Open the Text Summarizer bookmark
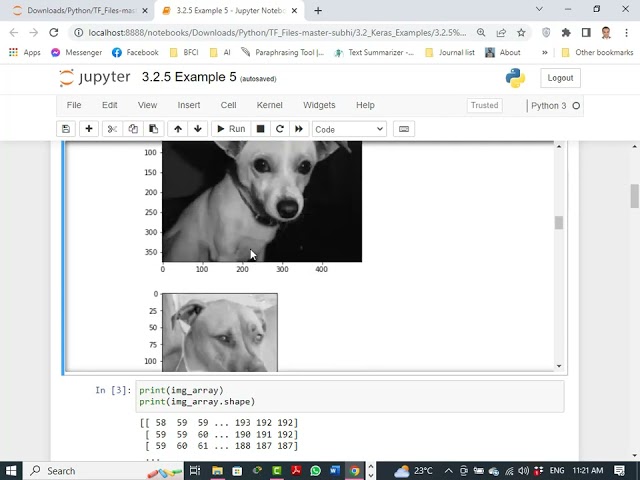The height and width of the screenshot is (480, 640). pos(374,52)
